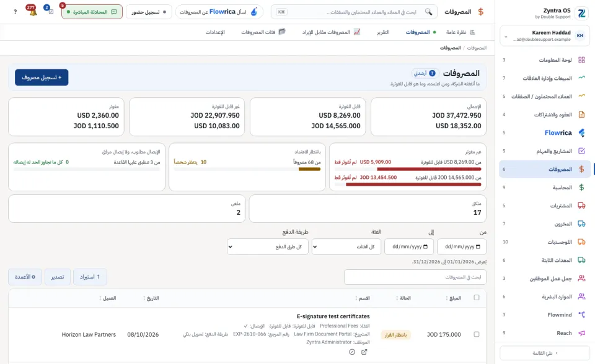
Task: Click the متكرر 17 summary card
Action: [368, 209]
